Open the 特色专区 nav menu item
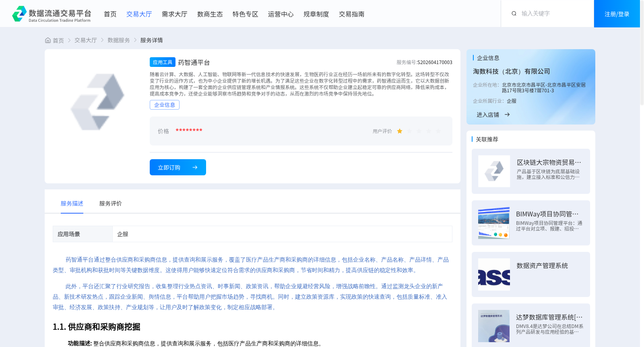Screen dimensions: 644x347 click(246, 14)
